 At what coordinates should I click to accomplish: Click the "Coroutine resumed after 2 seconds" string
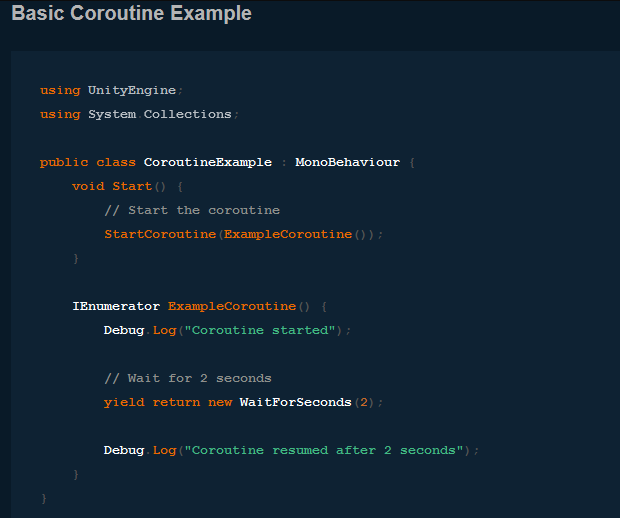point(324,450)
